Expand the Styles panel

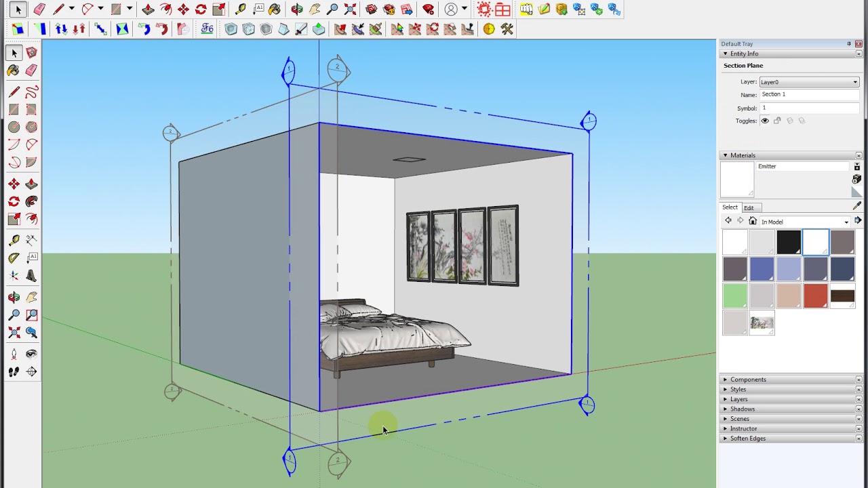(x=725, y=390)
